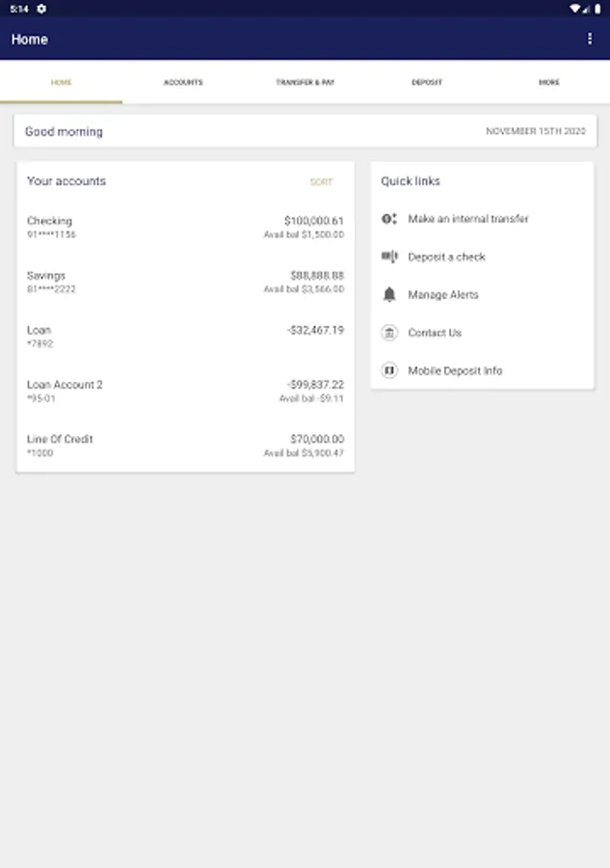Select the More tab
This screenshot has height=868, width=610.
(548, 83)
